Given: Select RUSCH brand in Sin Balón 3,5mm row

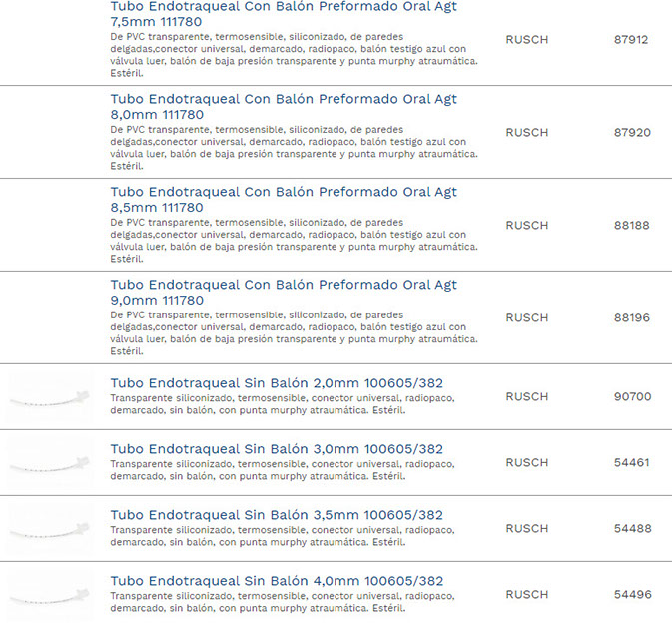Looking at the screenshot, I should [526, 529].
